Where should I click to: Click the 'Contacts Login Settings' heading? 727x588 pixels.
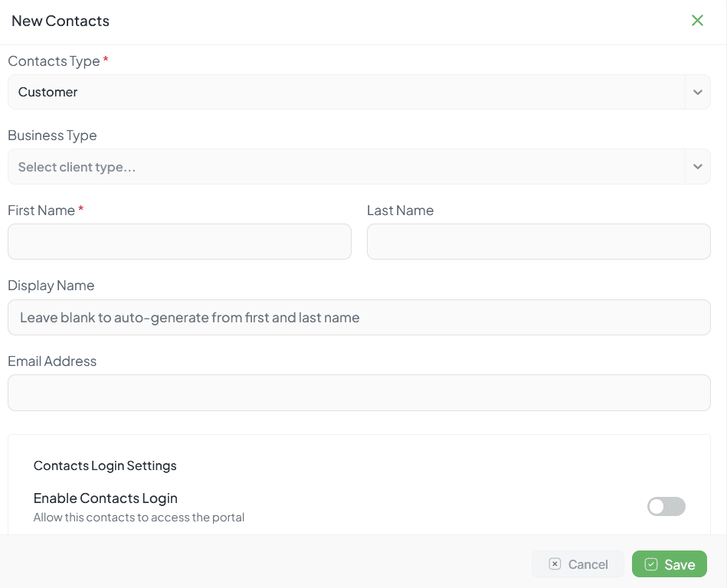click(x=105, y=465)
